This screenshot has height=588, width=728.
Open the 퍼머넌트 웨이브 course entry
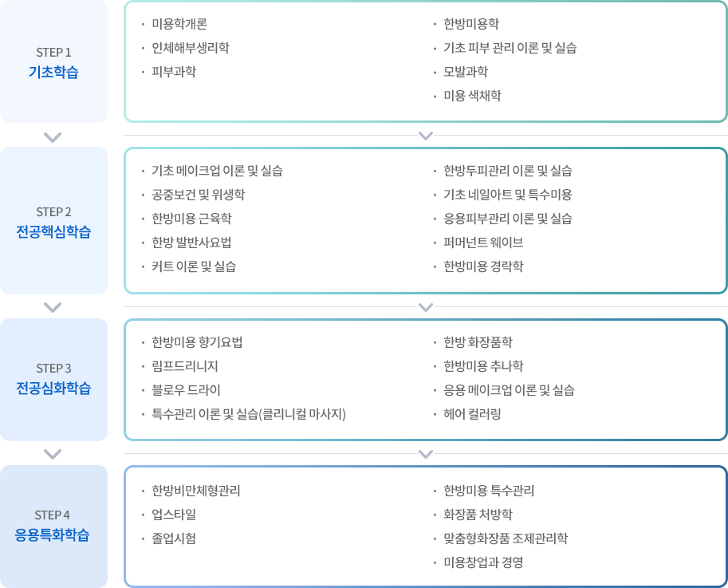(x=483, y=243)
